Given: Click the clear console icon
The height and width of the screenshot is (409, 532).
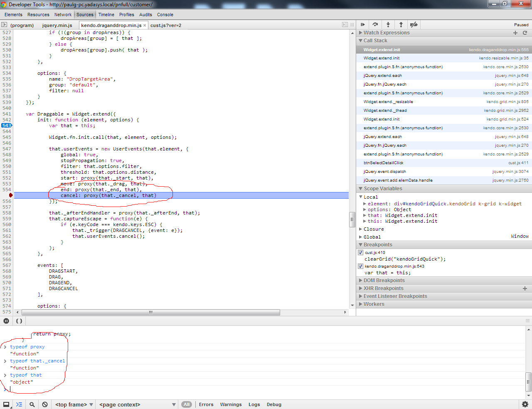Looking at the screenshot, I should [45, 404].
